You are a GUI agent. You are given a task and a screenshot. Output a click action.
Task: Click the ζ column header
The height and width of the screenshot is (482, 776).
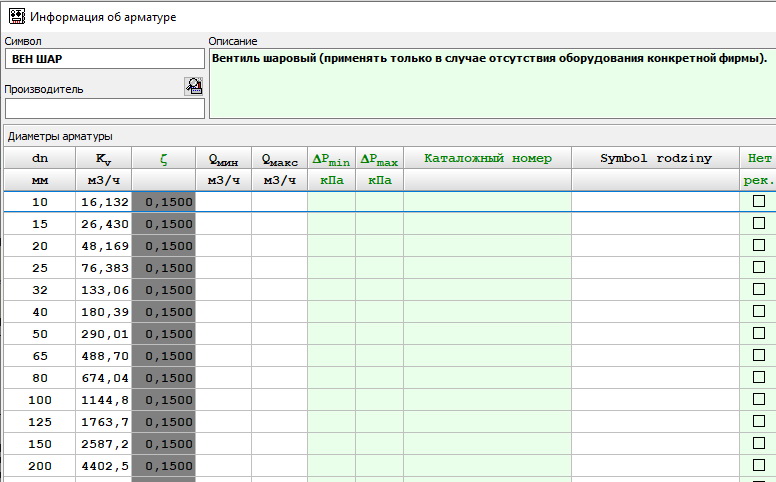pyautogui.click(x=164, y=158)
